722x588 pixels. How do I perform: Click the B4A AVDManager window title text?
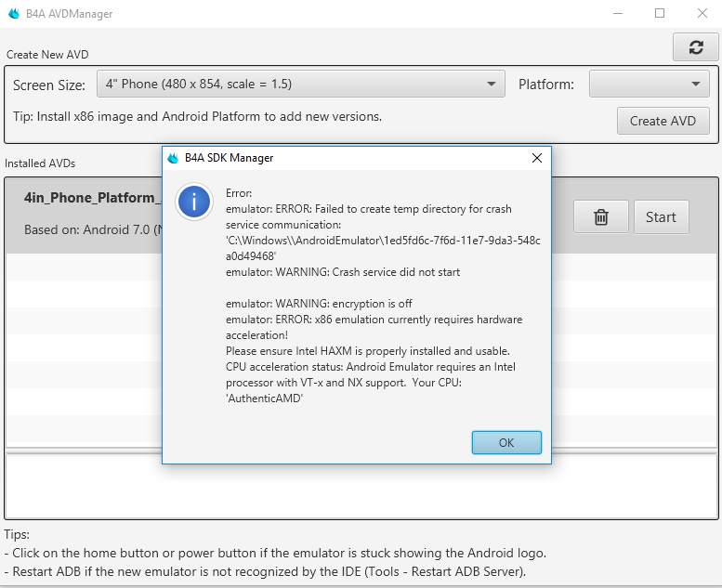[70, 14]
